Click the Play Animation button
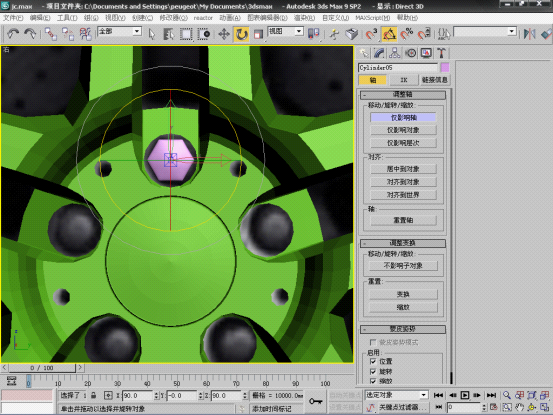The width and height of the screenshot is (553, 415). pyautogui.click(x=465, y=395)
